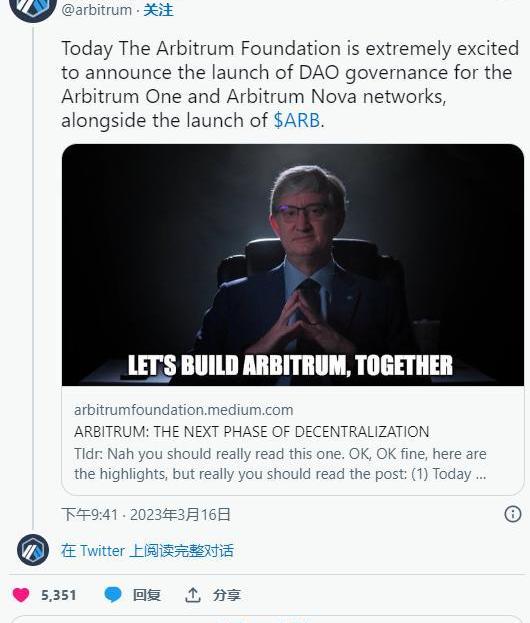
Task: Open the $ARB cashtag link
Action: (297, 120)
